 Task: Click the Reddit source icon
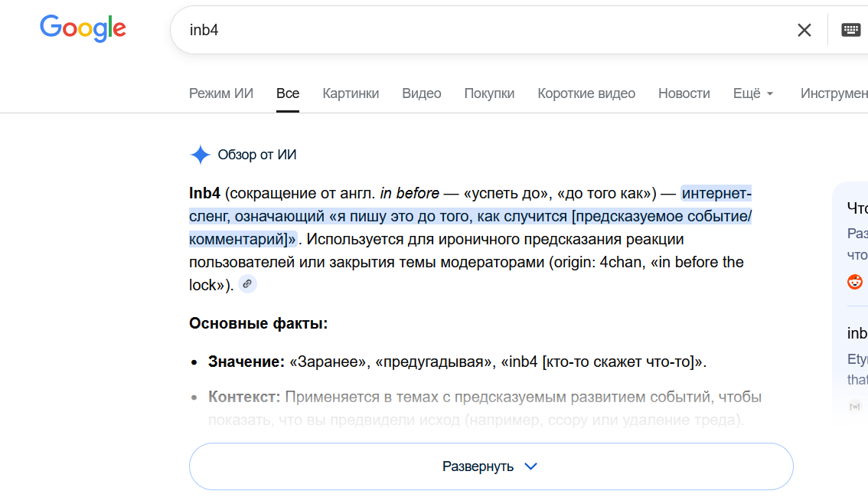(x=855, y=281)
